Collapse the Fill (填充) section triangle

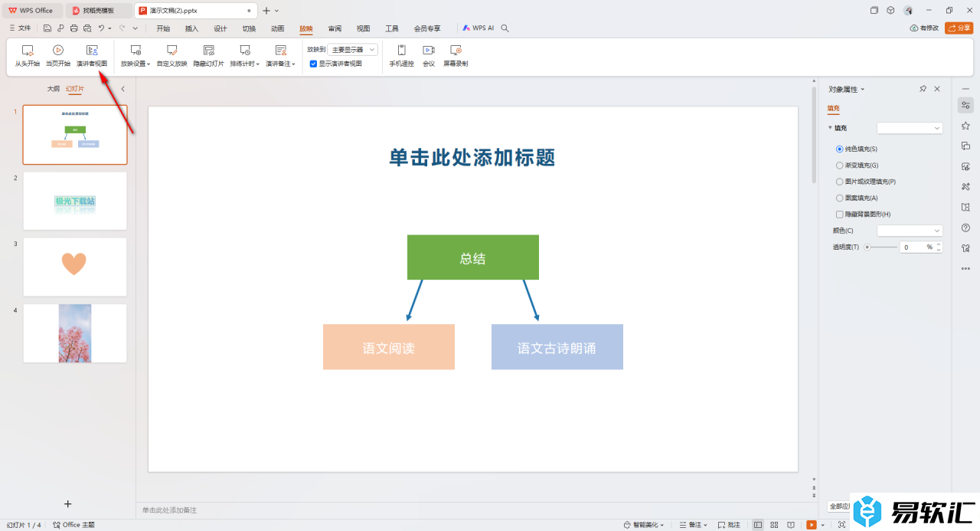(x=830, y=128)
